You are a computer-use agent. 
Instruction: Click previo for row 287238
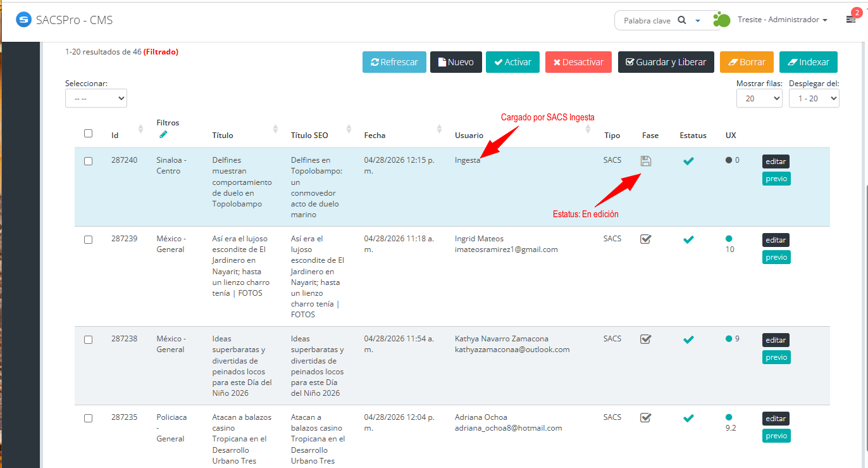point(776,357)
